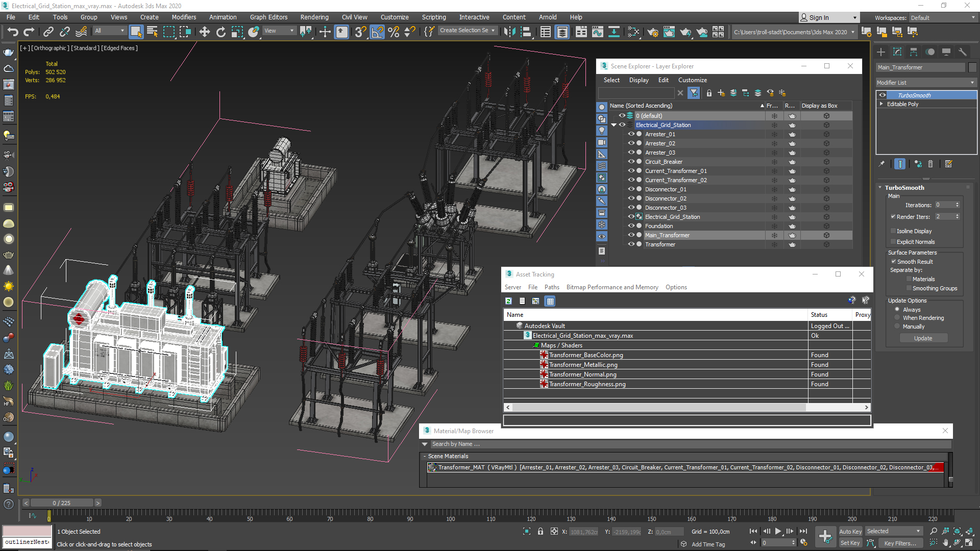
Task: Click the time slider 0 / 225 handle
Action: tap(61, 503)
